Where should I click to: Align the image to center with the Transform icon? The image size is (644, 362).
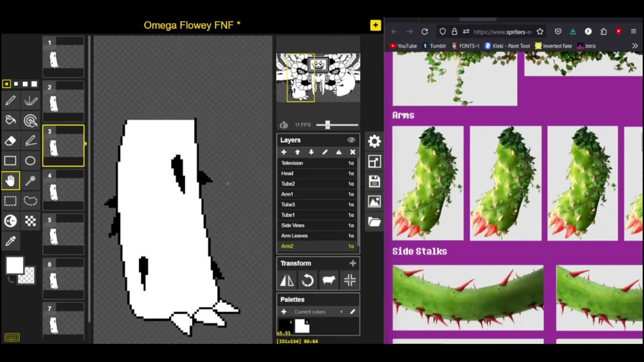point(350,281)
